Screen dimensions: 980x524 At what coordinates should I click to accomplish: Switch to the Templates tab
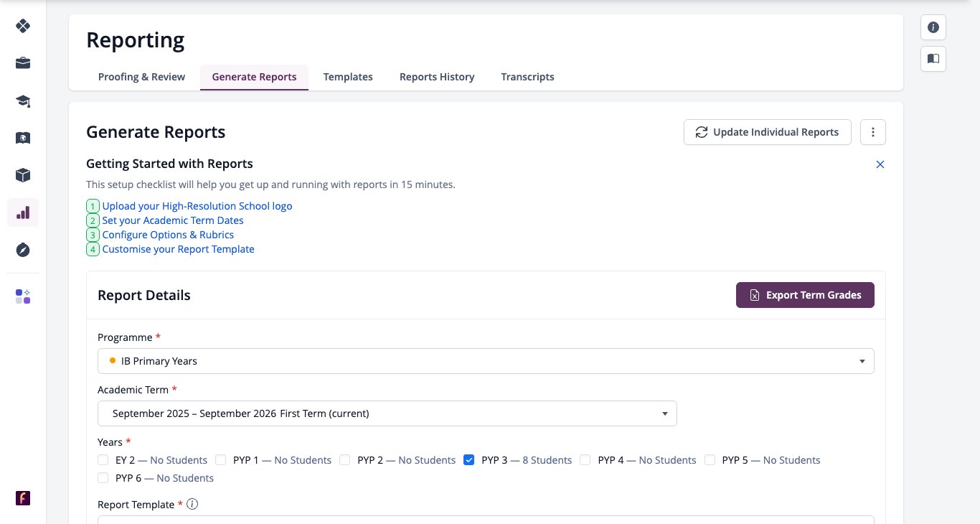click(348, 77)
